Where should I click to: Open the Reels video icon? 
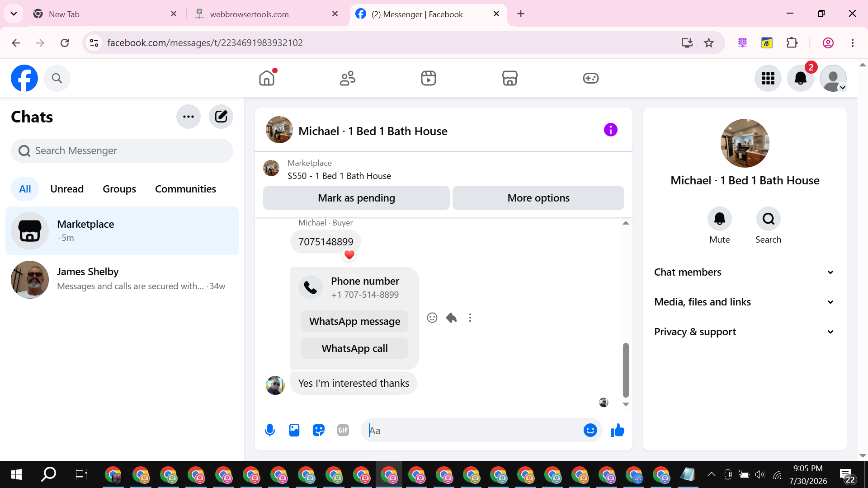pyautogui.click(x=429, y=78)
